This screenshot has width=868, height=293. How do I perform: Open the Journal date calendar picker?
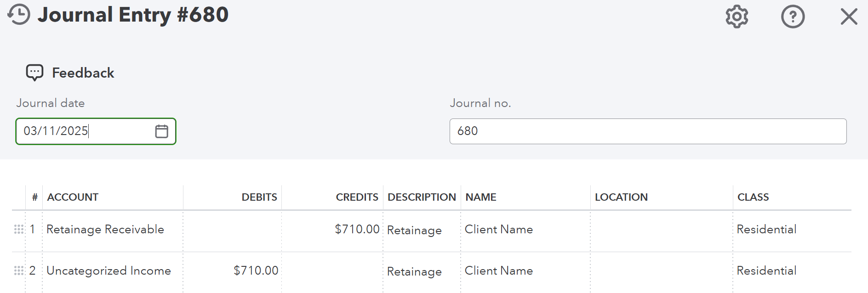pyautogui.click(x=161, y=131)
